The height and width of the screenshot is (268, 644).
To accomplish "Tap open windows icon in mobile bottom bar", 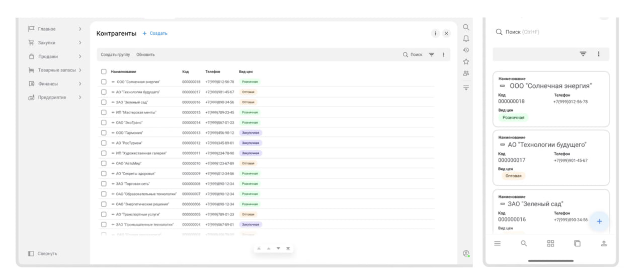I will [x=577, y=243].
